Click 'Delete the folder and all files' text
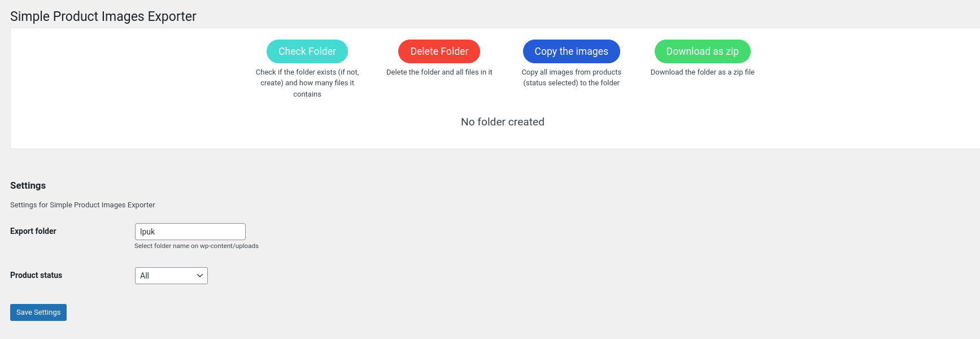 pos(439,72)
